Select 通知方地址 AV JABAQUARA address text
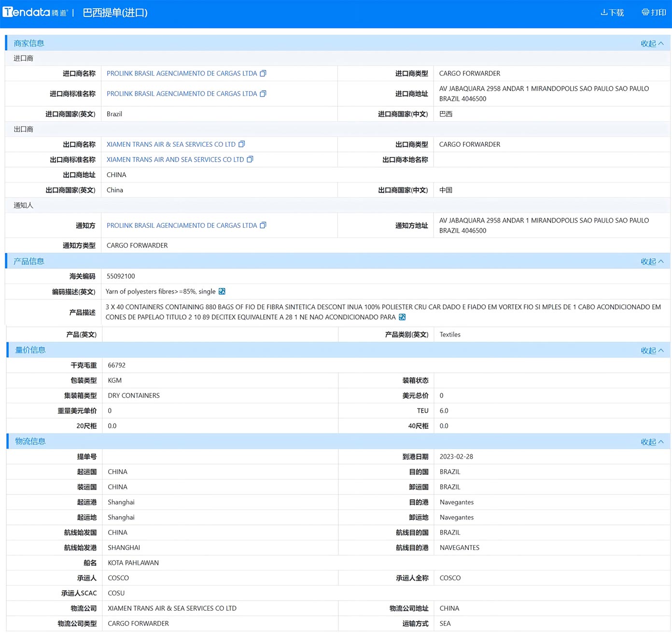This screenshot has width=672, height=633. point(544,225)
